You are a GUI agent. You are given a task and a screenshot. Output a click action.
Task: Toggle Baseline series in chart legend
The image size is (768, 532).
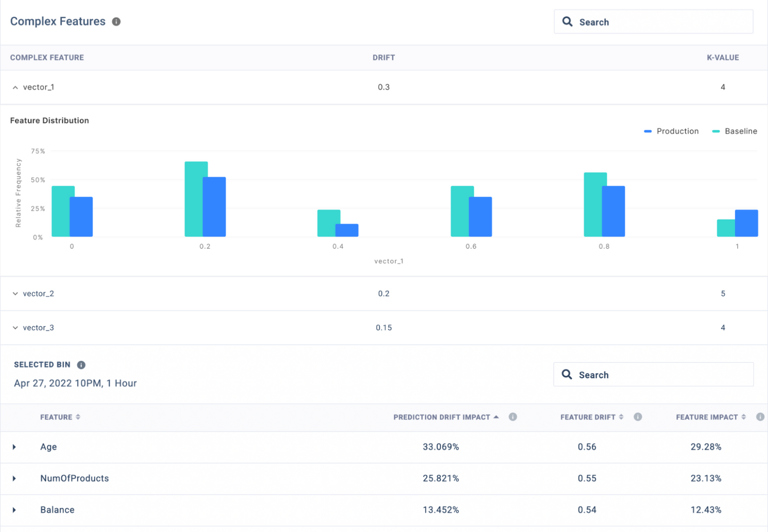735,131
